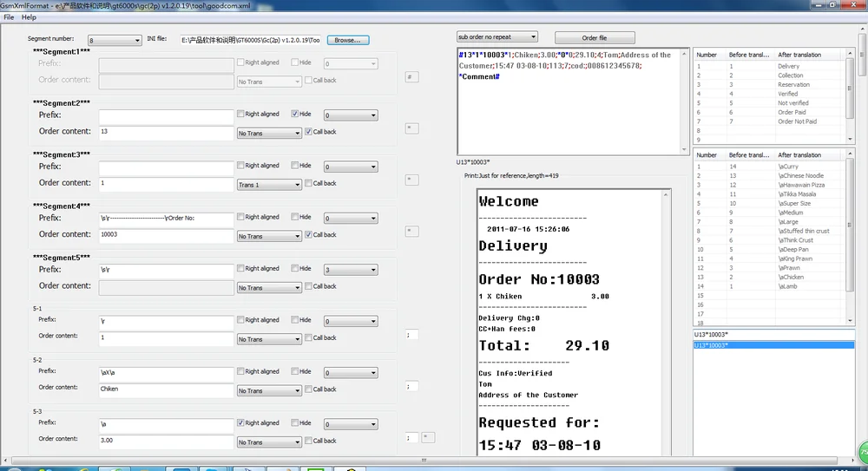The image size is (868, 471).
Task: Click the 5-1 Order content field
Action: tap(166, 338)
